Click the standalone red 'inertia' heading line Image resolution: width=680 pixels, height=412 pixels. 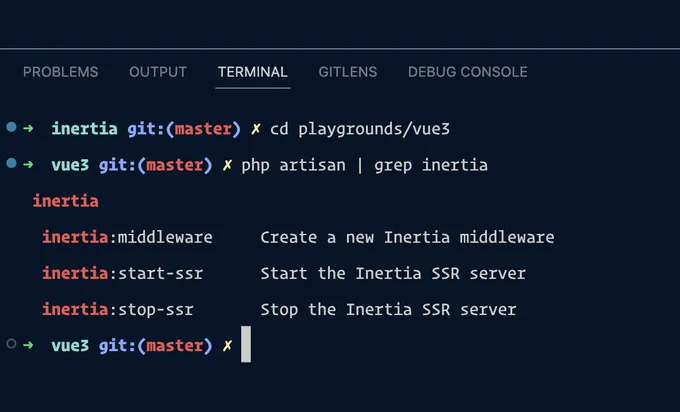tap(66, 201)
